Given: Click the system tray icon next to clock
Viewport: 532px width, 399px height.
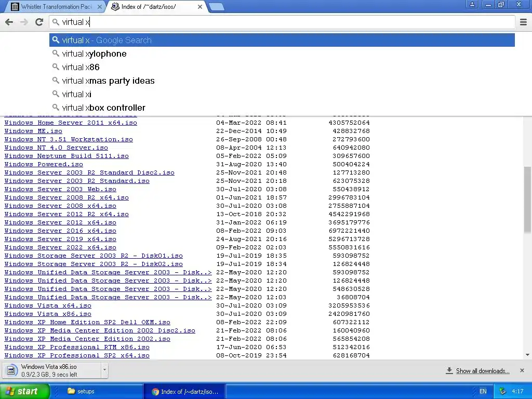Looking at the screenshot, I should tap(502, 392).
